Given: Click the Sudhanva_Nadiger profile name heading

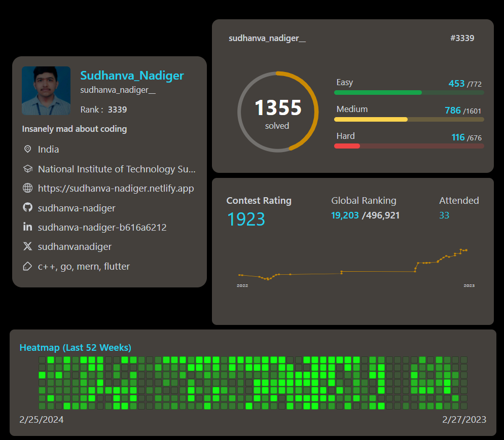Looking at the screenshot, I should [132, 76].
